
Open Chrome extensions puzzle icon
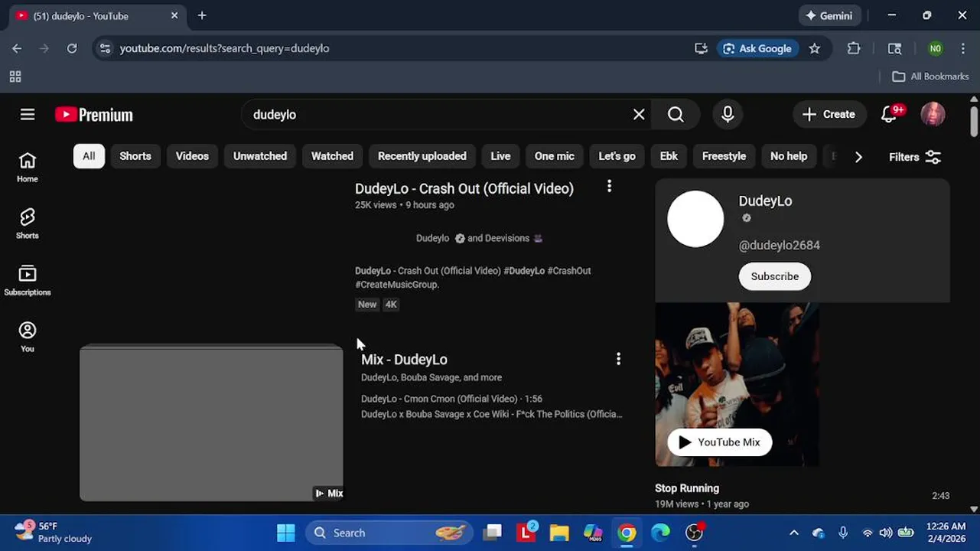coord(854,48)
